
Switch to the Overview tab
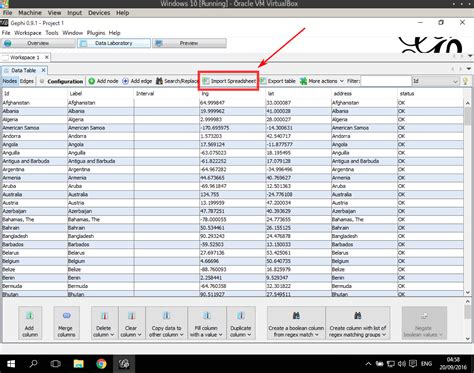tap(38, 43)
